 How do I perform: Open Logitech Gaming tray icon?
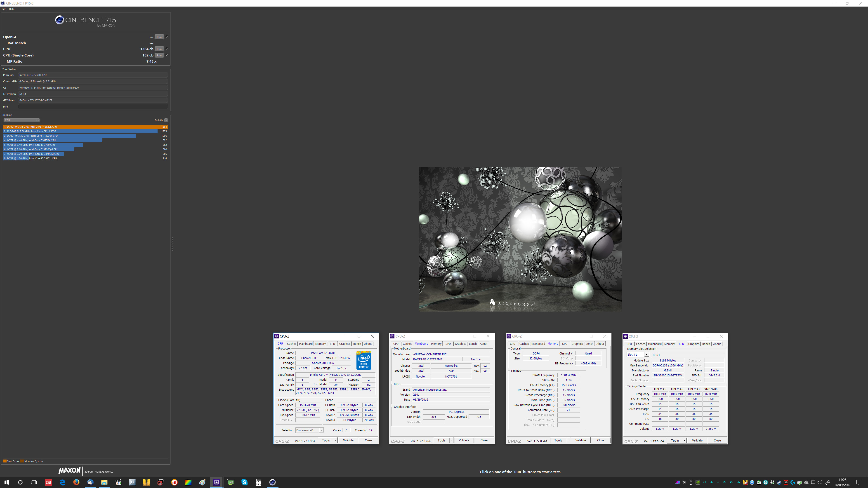pyautogui.click(x=793, y=482)
